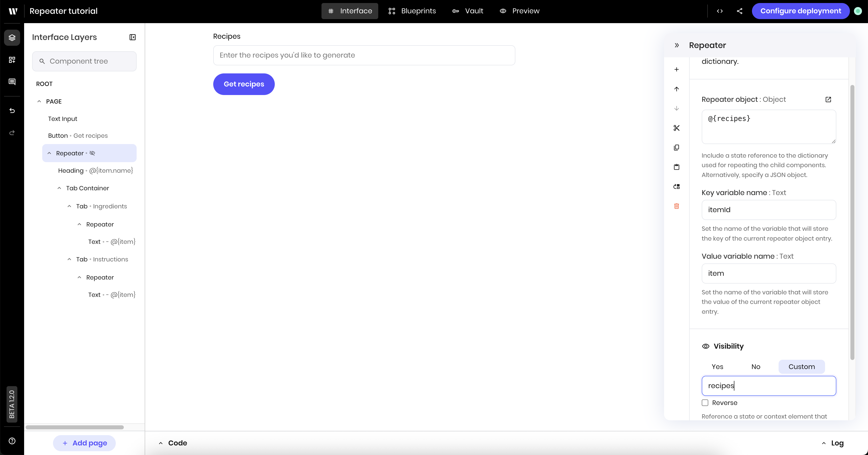Click the settings panel vertical scrollbar

(852, 223)
